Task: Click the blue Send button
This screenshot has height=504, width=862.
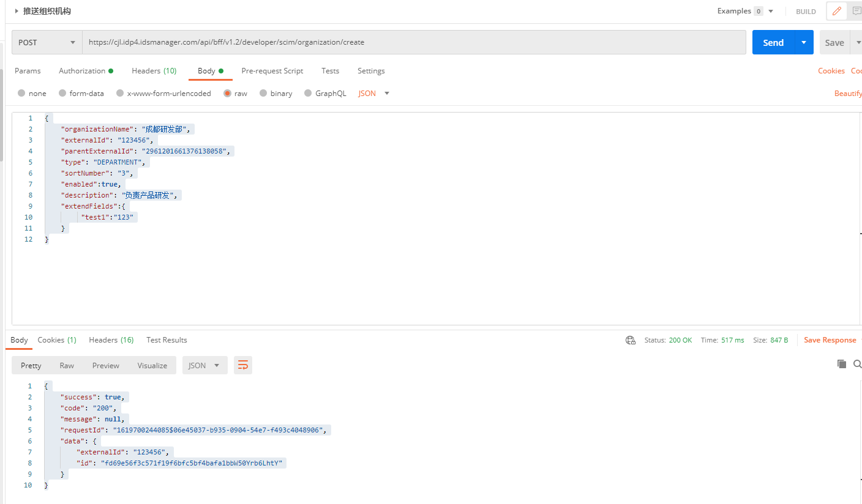Action: point(773,43)
